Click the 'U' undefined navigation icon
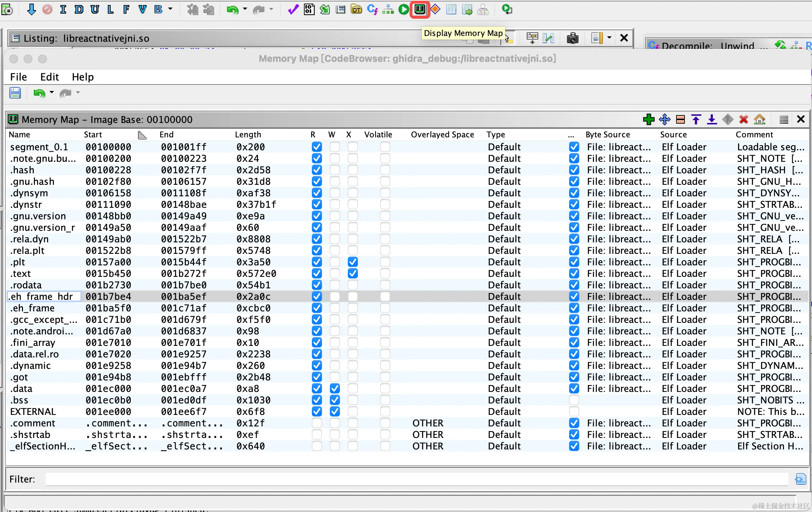The width and height of the screenshot is (812, 512). click(x=95, y=9)
